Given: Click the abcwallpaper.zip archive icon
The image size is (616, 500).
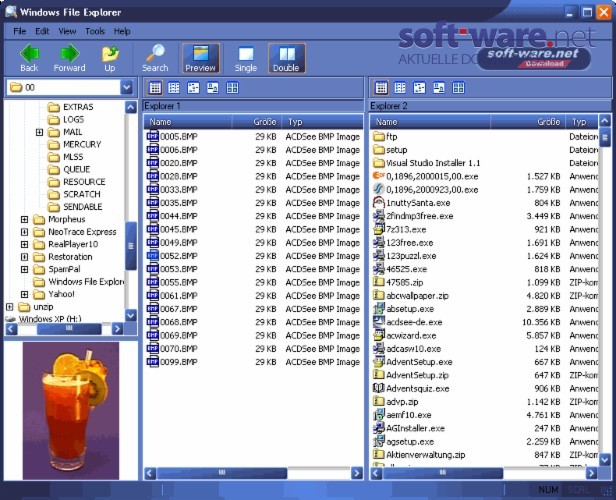Looking at the screenshot, I should [379, 295].
